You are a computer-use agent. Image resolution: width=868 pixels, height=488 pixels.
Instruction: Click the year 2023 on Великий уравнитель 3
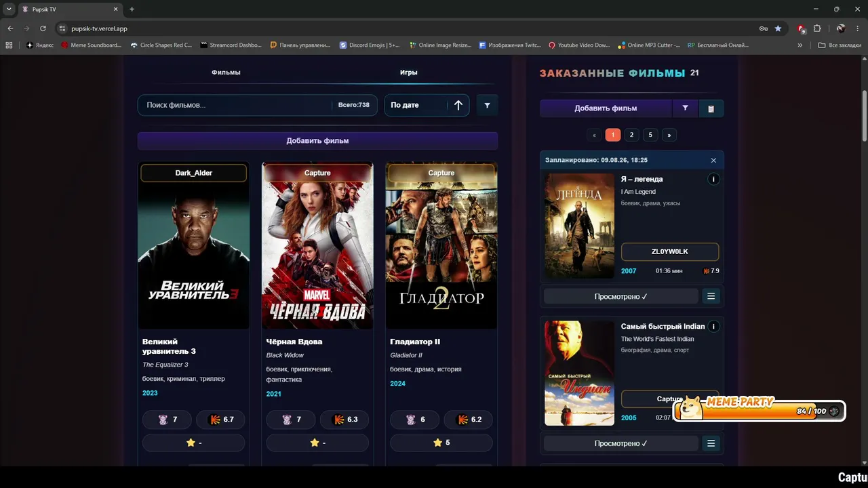pyautogui.click(x=150, y=393)
